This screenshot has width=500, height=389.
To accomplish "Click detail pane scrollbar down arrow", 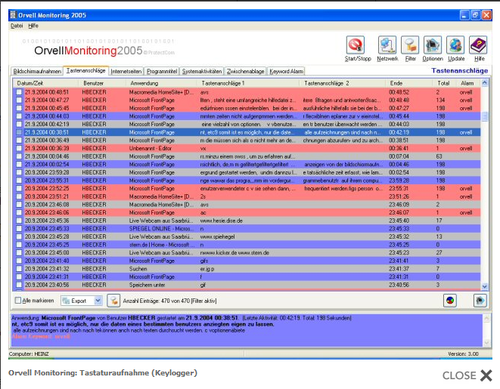I will tap(486, 342).
